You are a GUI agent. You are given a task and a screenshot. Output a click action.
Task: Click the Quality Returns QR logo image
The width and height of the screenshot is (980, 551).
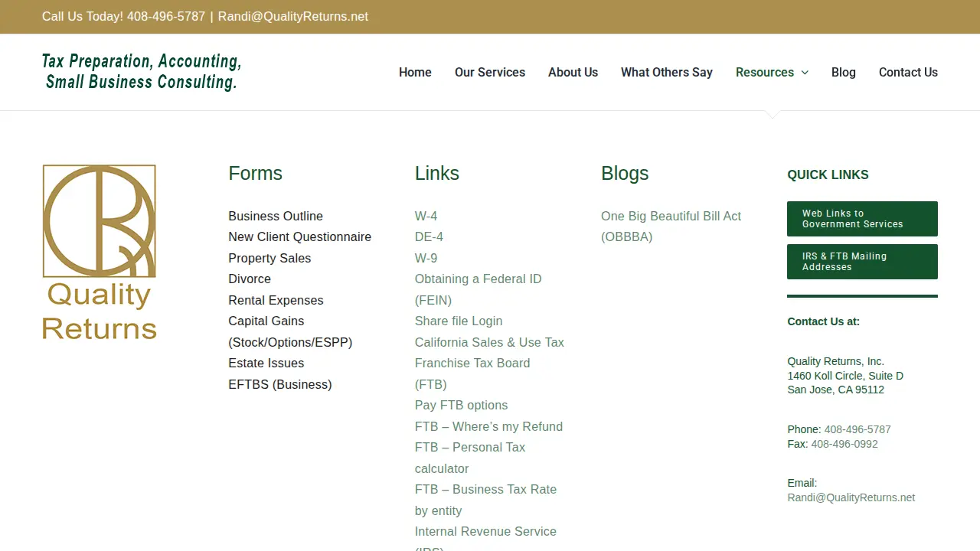[x=100, y=253]
